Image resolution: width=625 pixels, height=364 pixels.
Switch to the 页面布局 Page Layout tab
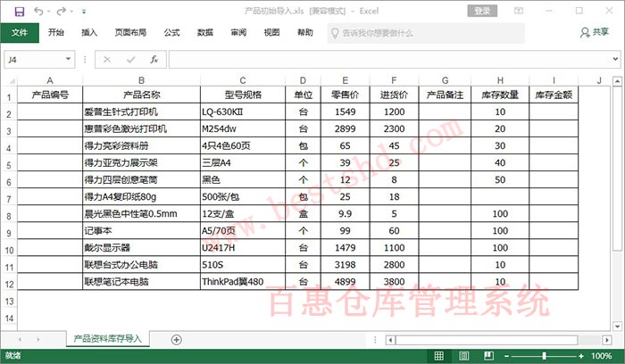130,33
